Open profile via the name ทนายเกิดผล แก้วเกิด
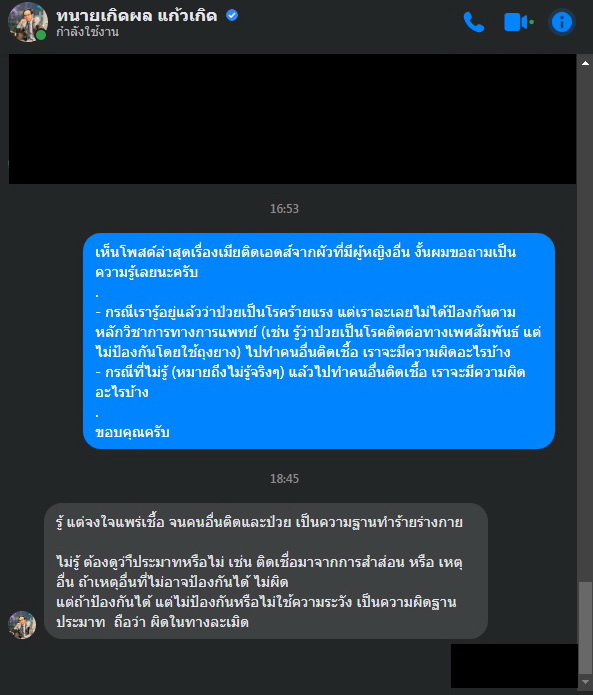This screenshot has width=593, height=695. (x=137, y=16)
